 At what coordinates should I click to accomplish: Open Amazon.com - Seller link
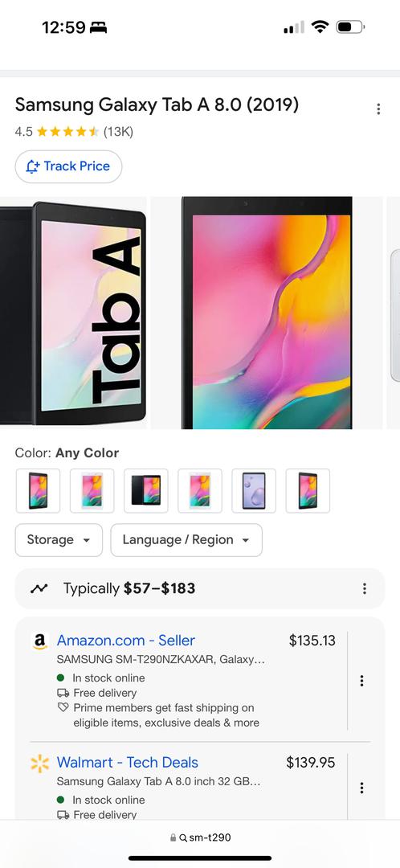click(125, 641)
